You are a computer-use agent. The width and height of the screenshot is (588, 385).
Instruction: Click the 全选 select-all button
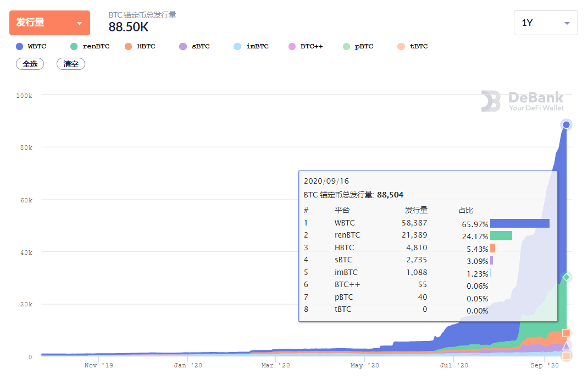tap(30, 64)
